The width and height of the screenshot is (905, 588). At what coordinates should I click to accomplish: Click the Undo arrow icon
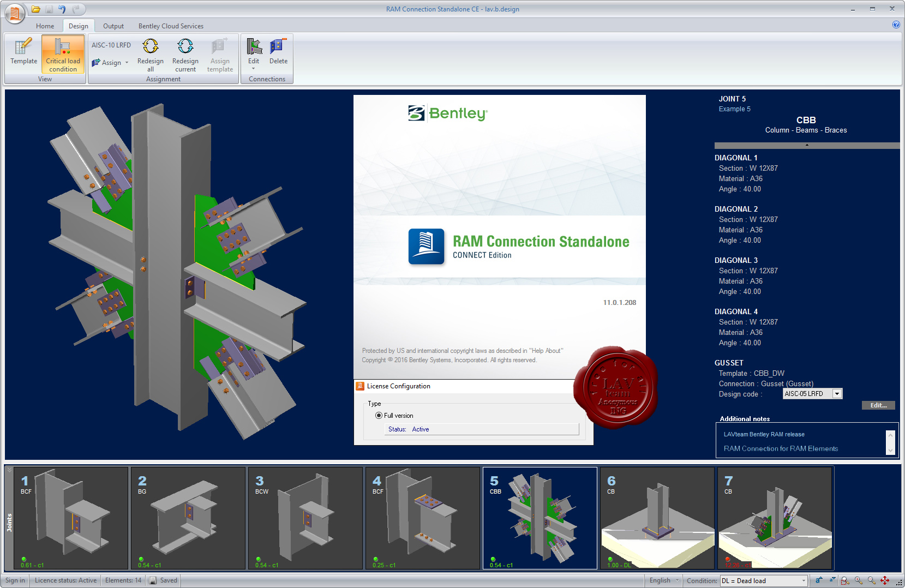tap(62, 9)
